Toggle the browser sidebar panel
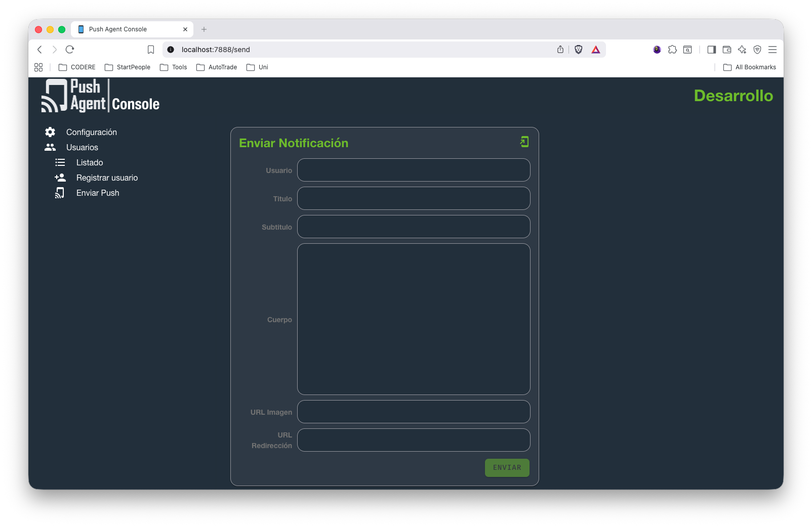Image resolution: width=812 pixels, height=527 pixels. [711, 50]
